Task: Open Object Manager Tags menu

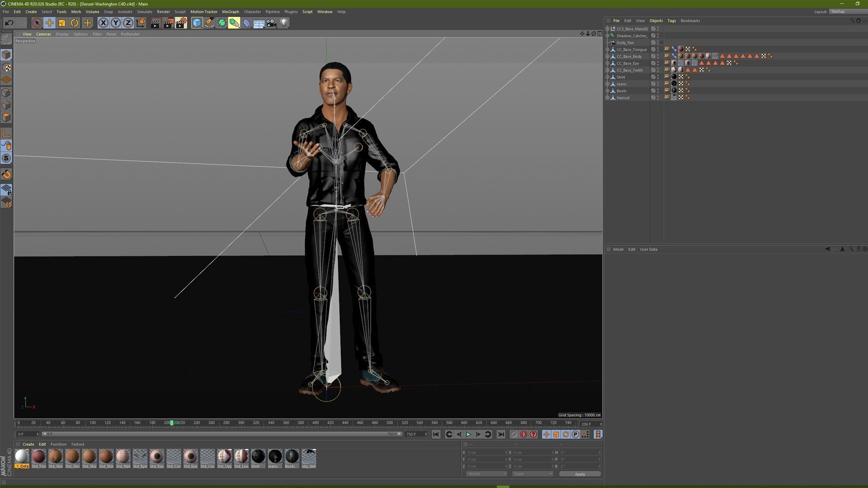Action: 671,21
